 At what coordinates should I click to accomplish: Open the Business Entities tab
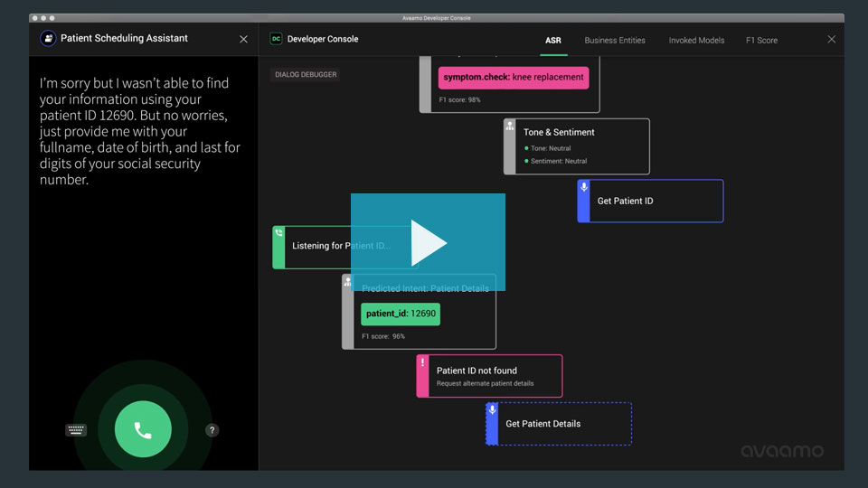click(x=615, y=41)
